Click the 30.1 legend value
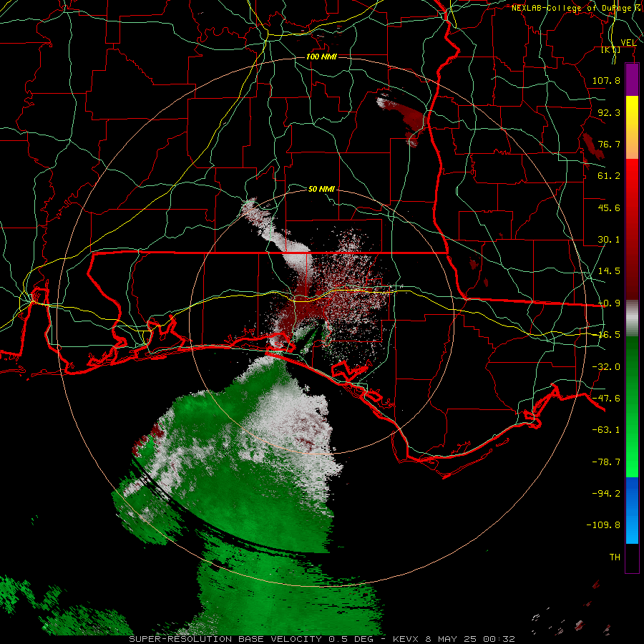 pos(609,240)
